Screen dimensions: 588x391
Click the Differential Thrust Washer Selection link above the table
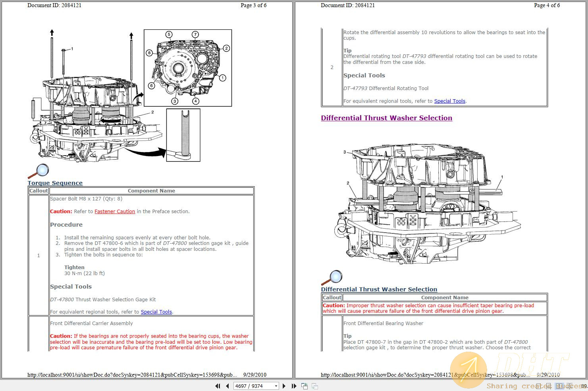379,289
